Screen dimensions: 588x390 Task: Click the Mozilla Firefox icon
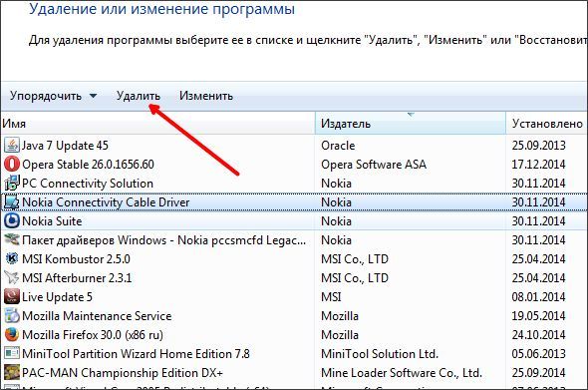[x=12, y=335]
